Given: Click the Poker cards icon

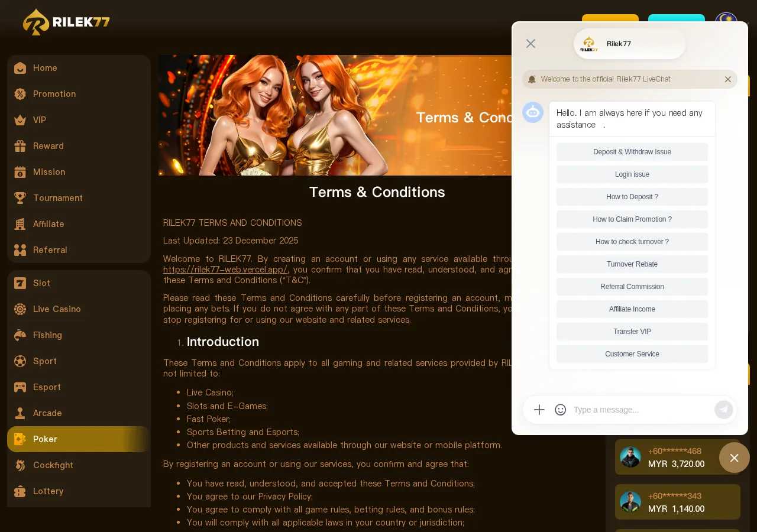Looking at the screenshot, I should 20,439.
